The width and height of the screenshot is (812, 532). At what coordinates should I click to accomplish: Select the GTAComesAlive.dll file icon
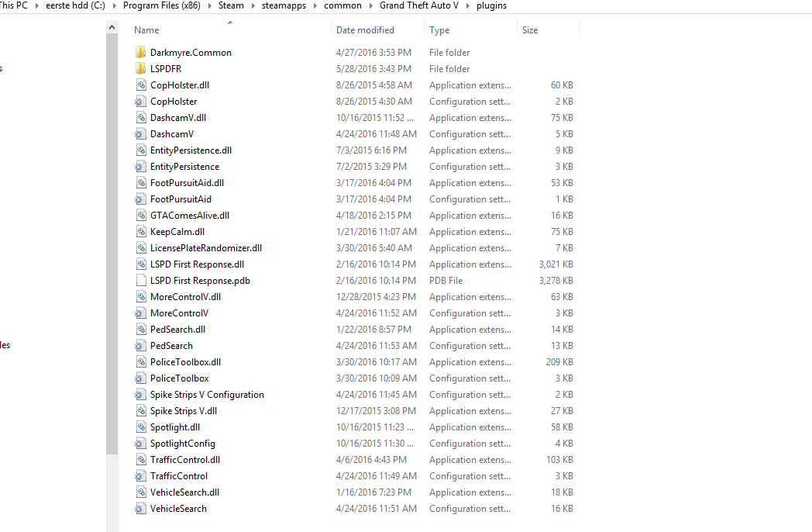[140, 215]
